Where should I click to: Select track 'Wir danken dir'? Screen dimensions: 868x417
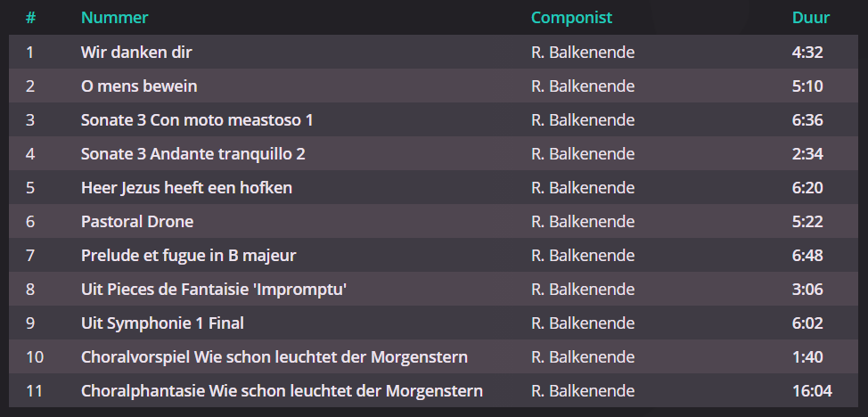click(x=433, y=52)
